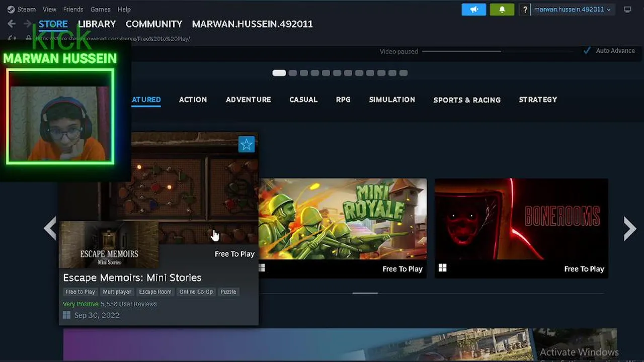The width and height of the screenshot is (644, 362).
Task: Open the MARWAN.HUSSEIN.492011 profile tab
Action: (252, 24)
